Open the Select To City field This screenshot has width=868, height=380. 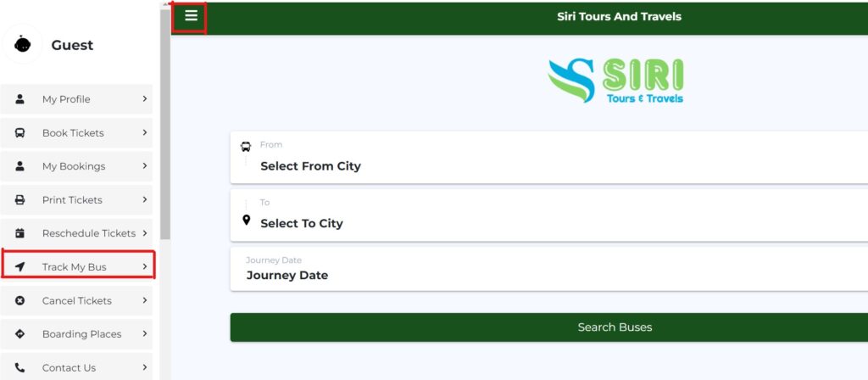[549, 215]
